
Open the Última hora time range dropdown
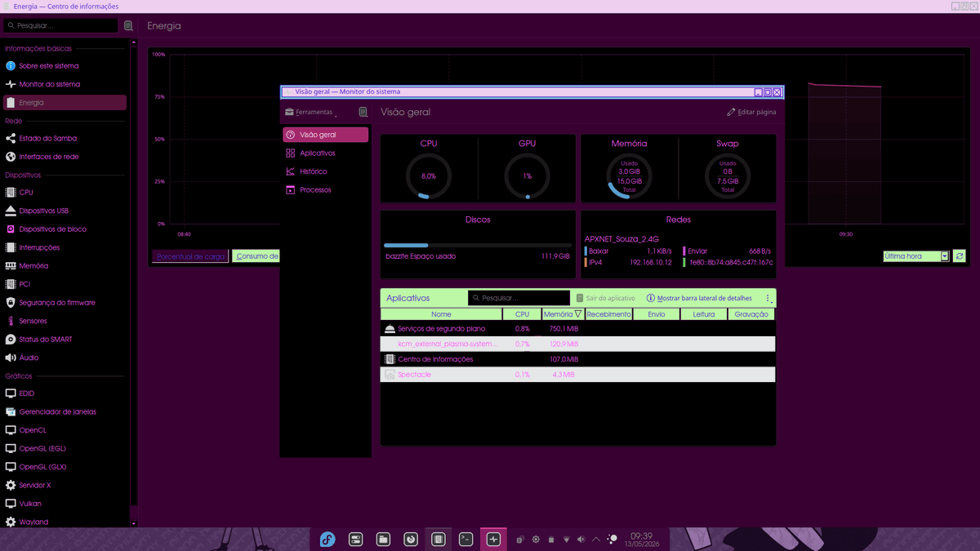pos(916,256)
